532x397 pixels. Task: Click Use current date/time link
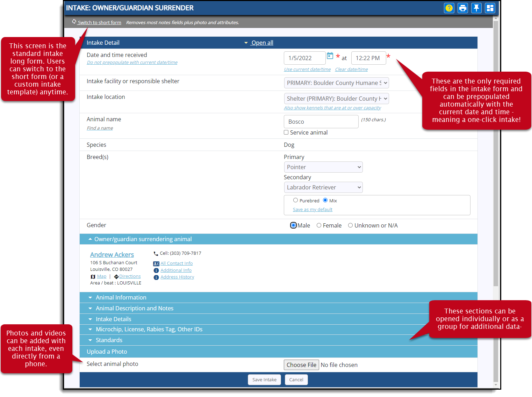tap(307, 70)
